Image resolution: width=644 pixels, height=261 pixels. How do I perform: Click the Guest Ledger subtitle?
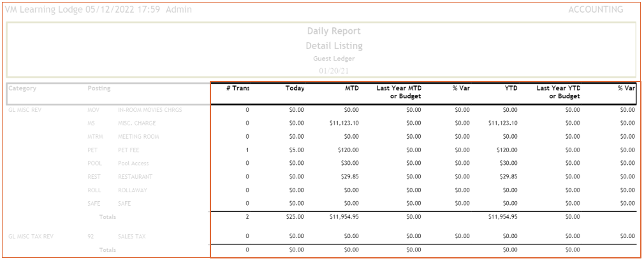click(x=333, y=59)
